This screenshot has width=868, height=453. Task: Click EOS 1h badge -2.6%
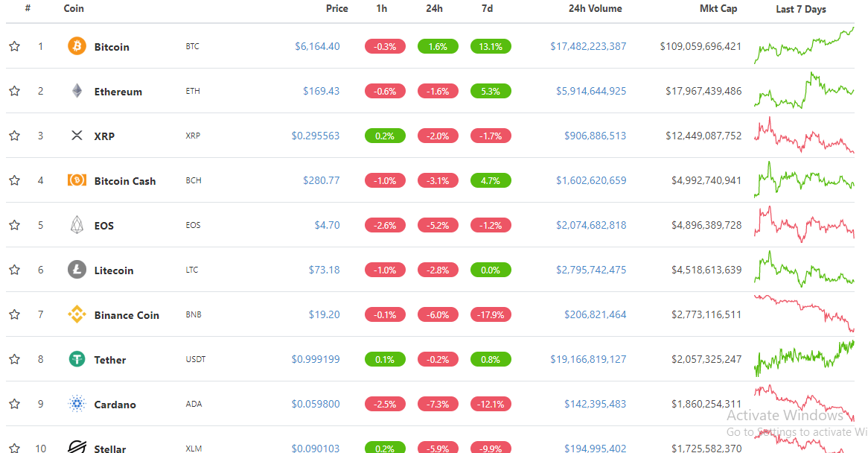(x=385, y=226)
